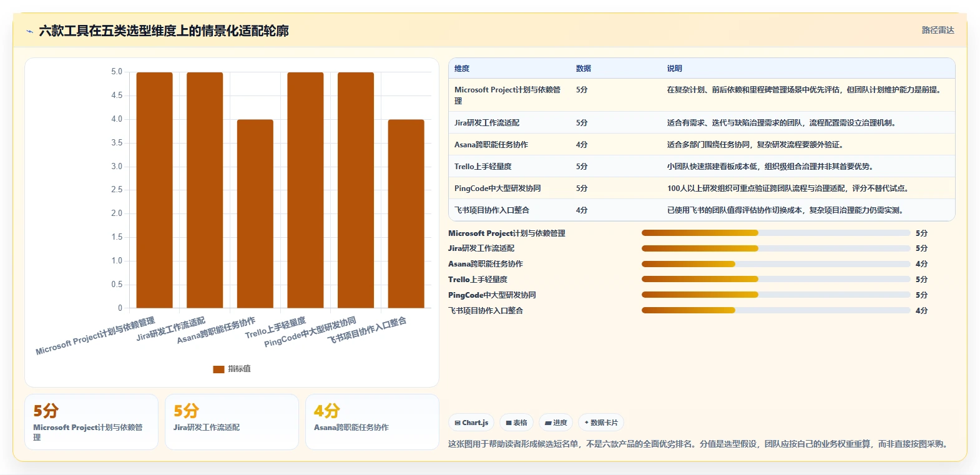Select the Trello上手轻量度 table row name
The width and height of the screenshot is (980, 475).
483,167
